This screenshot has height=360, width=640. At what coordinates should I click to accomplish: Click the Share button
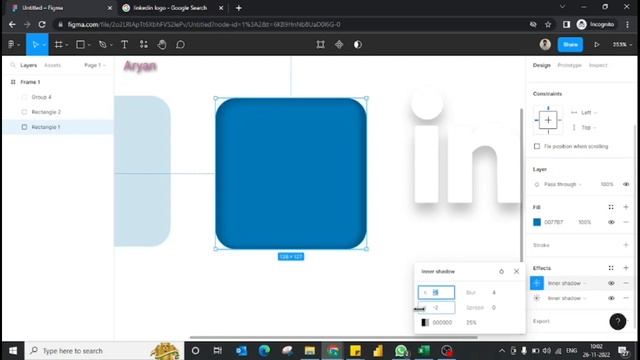pos(570,44)
